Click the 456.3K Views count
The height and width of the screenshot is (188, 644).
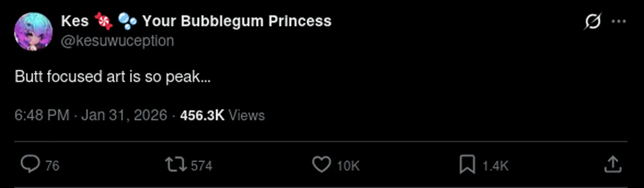[x=222, y=115]
